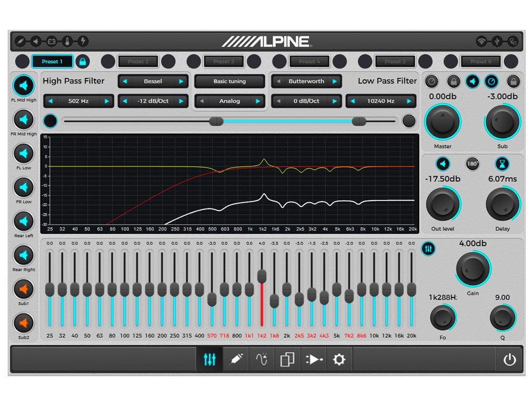Click the battery icon in top-left toolbar
The height and width of the screenshot is (399, 532).
point(52,41)
